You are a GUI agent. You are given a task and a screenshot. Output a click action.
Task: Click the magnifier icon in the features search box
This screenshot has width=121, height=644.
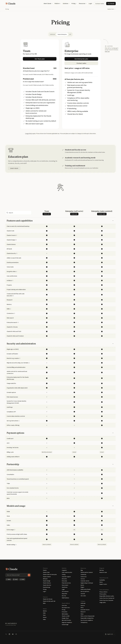[x=7, y=213]
